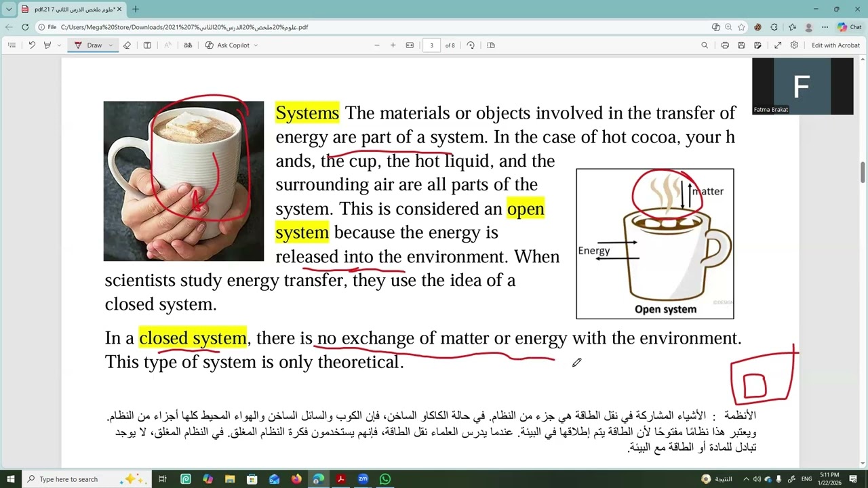Click highlighted text closed system
This screenshot has height=488, width=868.
click(193, 338)
